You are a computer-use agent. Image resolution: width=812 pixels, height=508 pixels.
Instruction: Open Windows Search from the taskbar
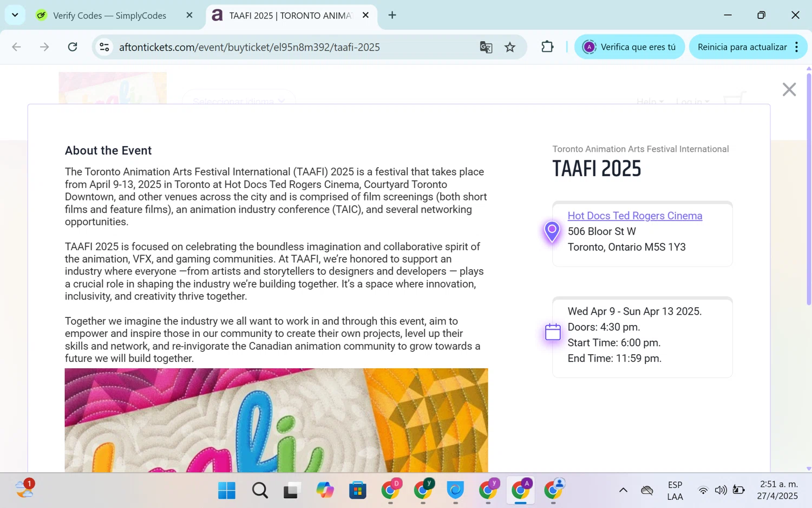[x=260, y=491]
